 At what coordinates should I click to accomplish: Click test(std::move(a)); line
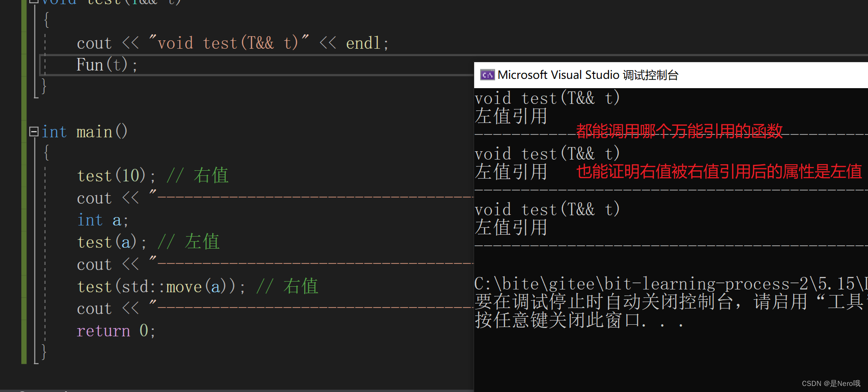point(161,287)
